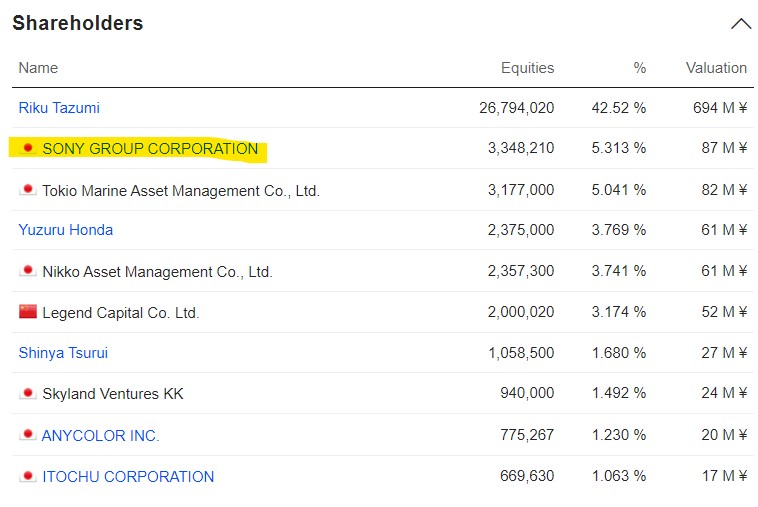
Task: Click Japan flag beside ANYCOLOR INC.
Action: (x=28, y=435)
